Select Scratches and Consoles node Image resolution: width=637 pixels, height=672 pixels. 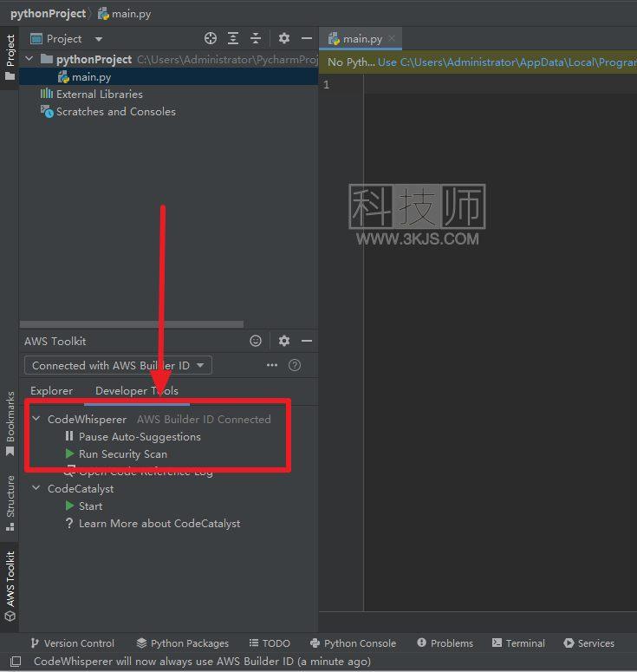(x=115, y=112)
